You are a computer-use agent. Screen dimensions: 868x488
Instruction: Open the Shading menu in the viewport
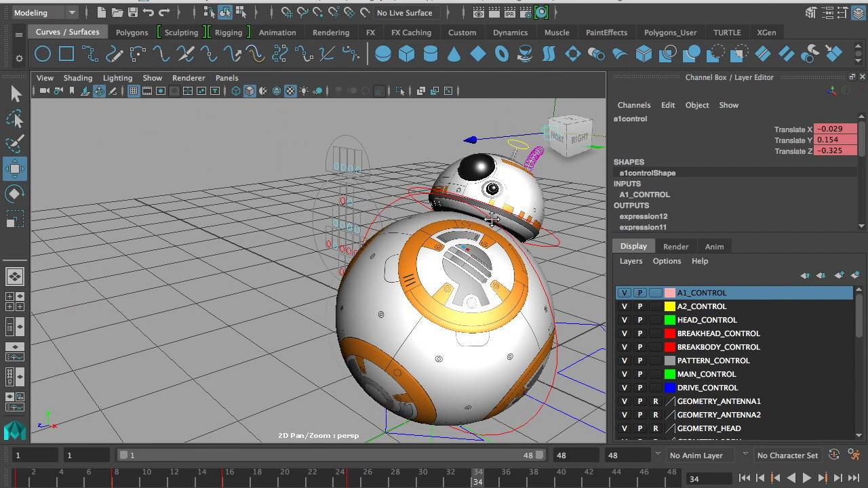click(x=77, y=77)
